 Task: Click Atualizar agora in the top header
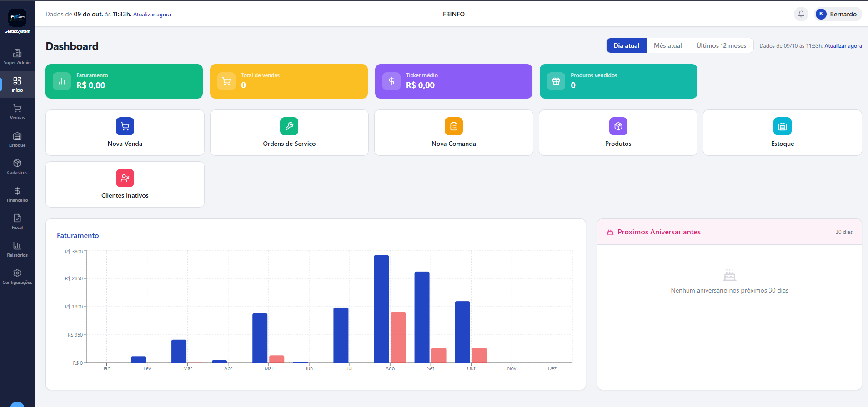tap(152, 15)
